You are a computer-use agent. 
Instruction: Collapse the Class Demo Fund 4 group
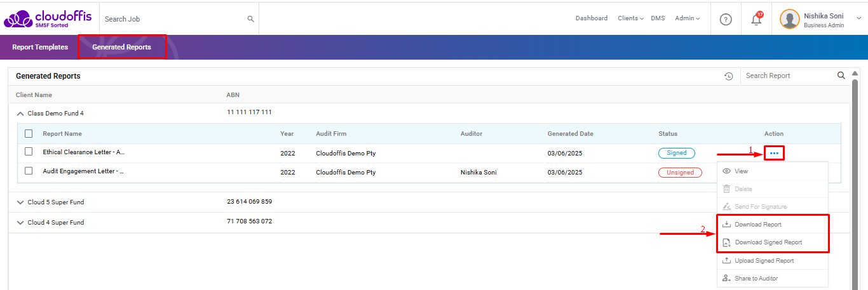point(20,114)
